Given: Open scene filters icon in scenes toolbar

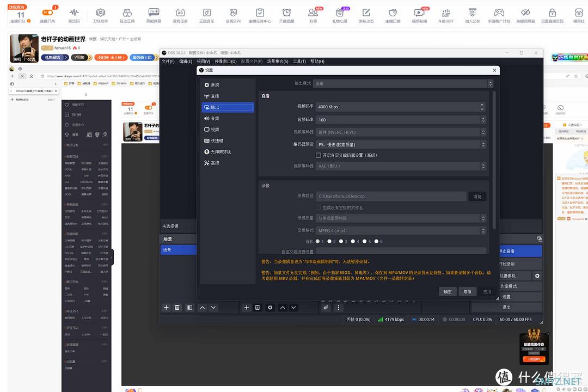Looking at the screenshot, I should (x=190, y=308).
